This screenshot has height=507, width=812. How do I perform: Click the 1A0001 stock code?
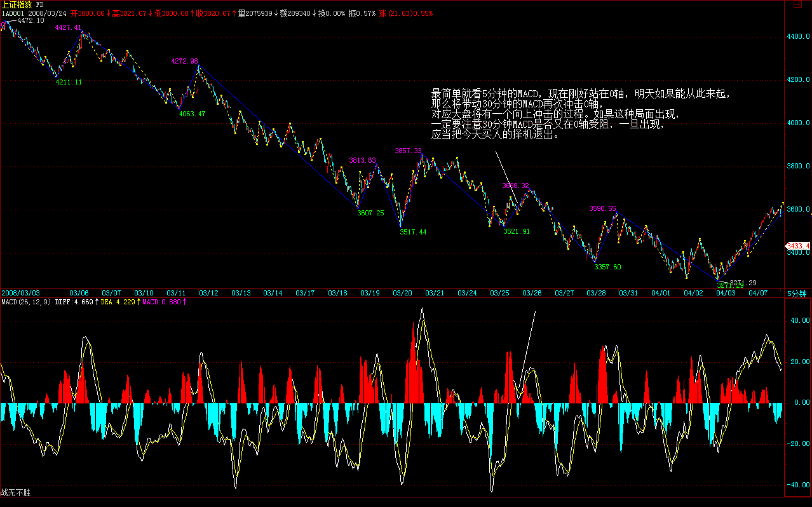(x=13, y=13)
